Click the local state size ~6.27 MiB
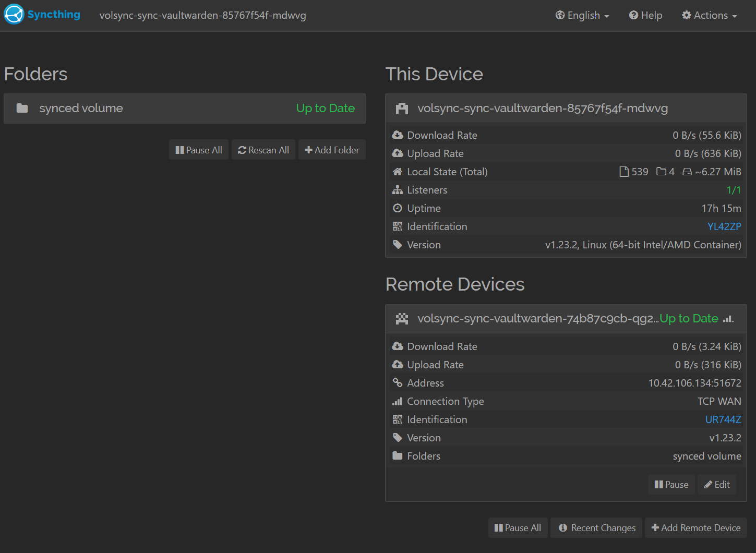The image size is (756, 553). click(x=718, y=172)
